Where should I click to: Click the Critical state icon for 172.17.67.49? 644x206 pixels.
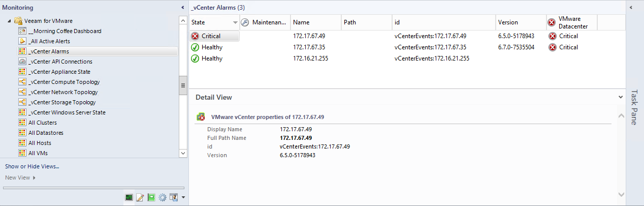tap(195, 36)
